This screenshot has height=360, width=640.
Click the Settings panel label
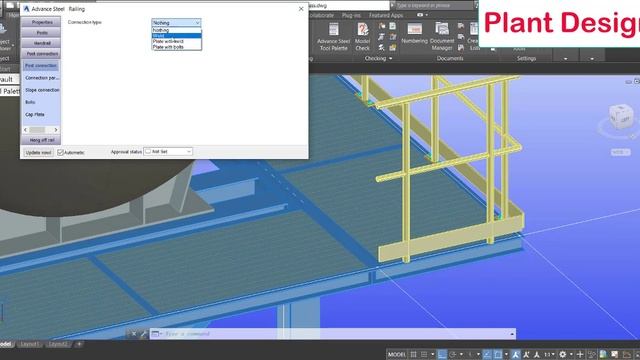click(526, 59)
